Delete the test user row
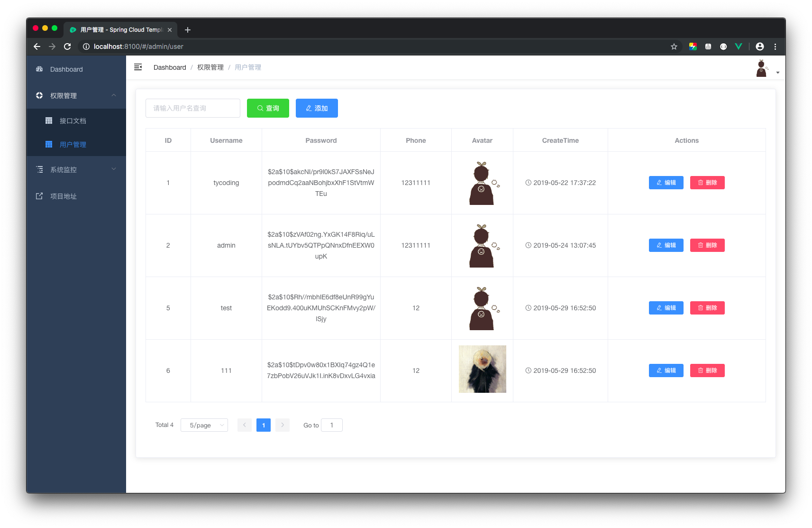Viewport: 812px width, 528px height. [x=707, y=308]
